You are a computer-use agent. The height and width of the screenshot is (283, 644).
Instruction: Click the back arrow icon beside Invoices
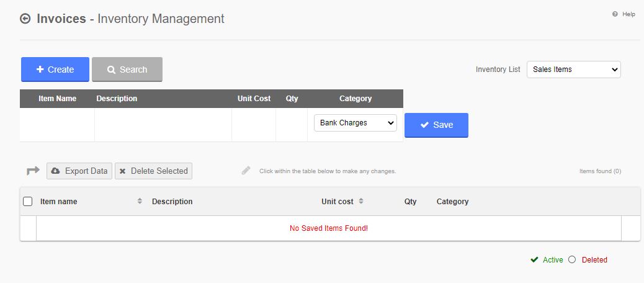coord(25,19)
